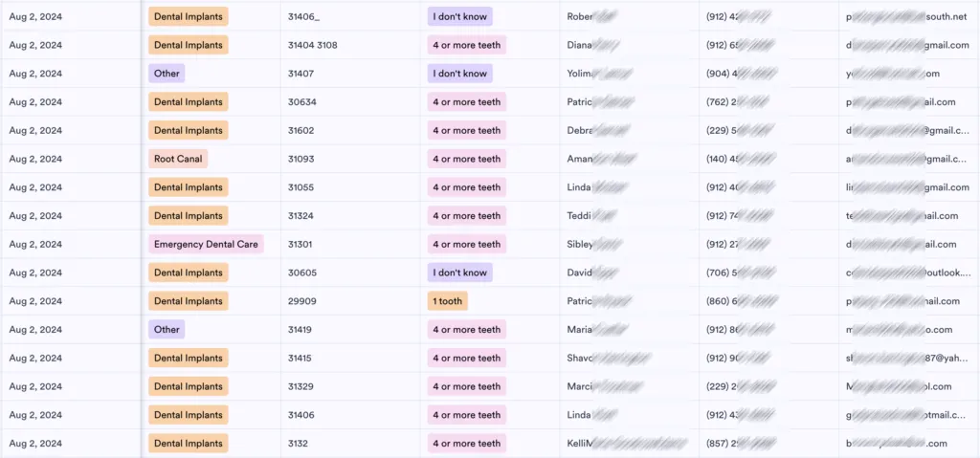Click the 'Other' tag in row 31419
The height and width of the screenshot is (458, 980).
tap(167, 329)
